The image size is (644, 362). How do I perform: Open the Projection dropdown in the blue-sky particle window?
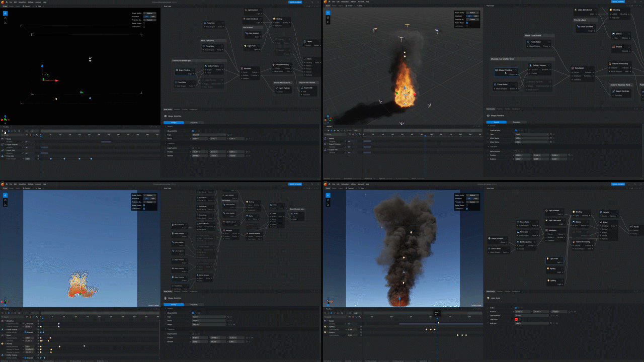(x=150, y=202)
